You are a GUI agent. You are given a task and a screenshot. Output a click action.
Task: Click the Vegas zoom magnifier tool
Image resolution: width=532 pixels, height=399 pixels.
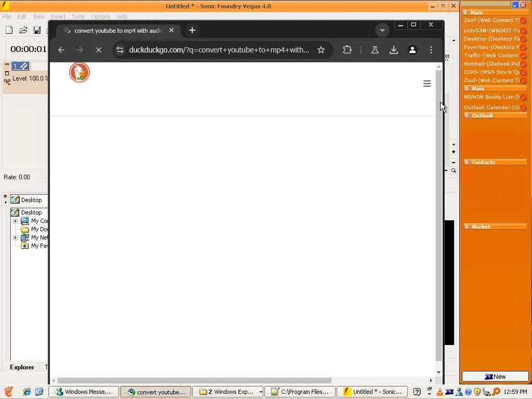(x=454, y=170)
